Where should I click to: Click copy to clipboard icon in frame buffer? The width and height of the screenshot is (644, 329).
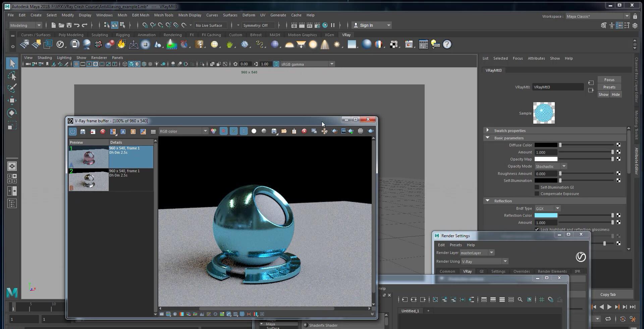(294, 131)
